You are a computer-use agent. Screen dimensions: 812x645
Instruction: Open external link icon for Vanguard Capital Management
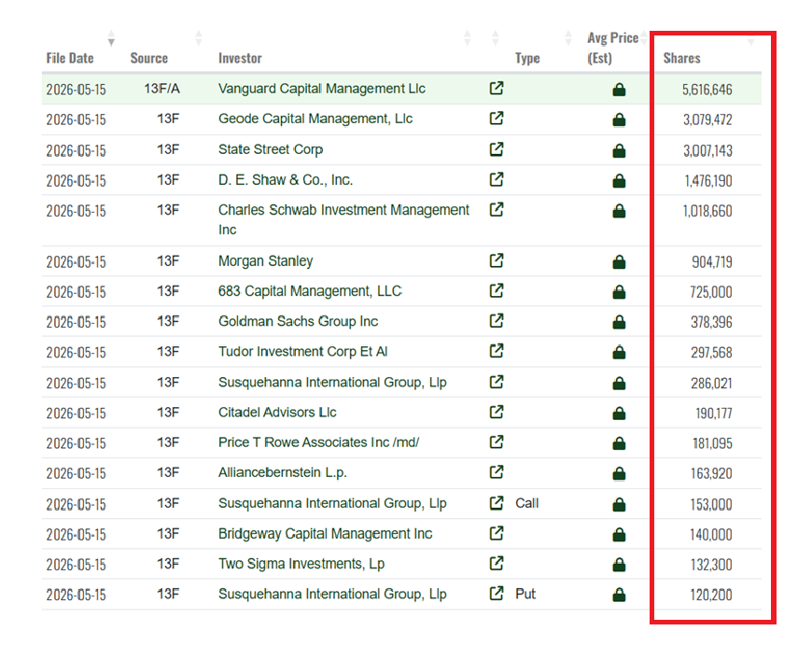pos(497,88)
